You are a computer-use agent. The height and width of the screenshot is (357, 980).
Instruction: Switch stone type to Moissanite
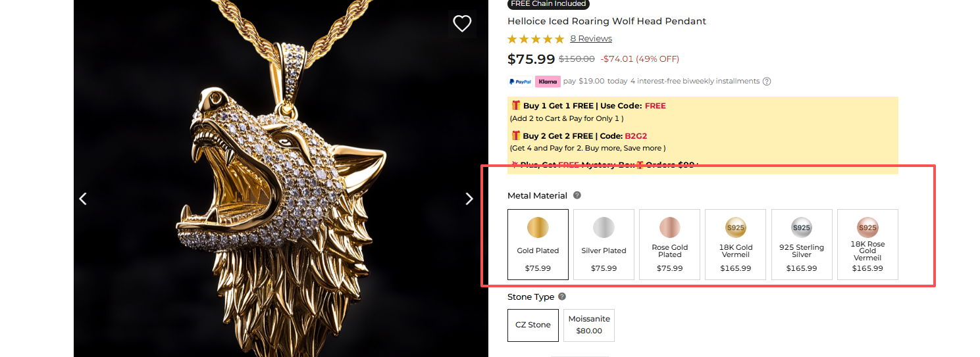tap(589, 325)
